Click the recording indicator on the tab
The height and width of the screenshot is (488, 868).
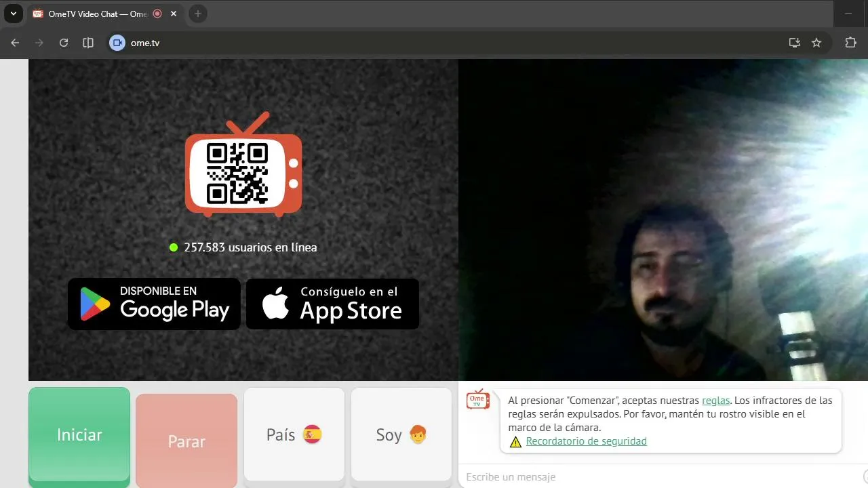click(x=157, y=14)
